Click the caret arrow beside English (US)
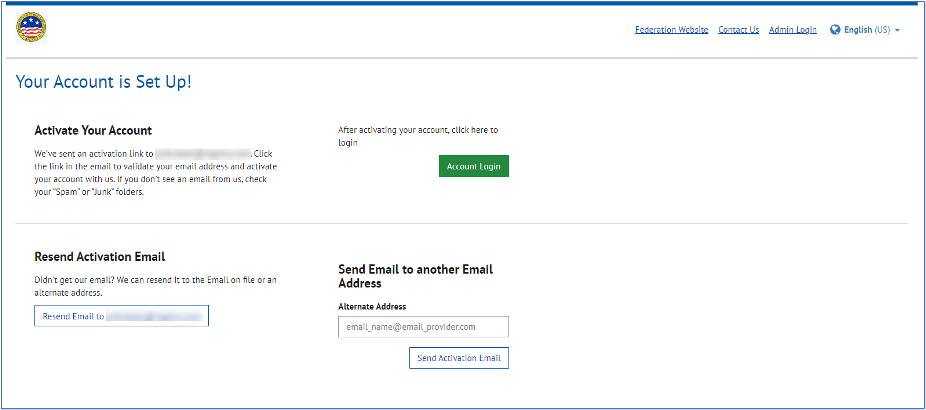This screenshot has height=410, width=926. point(898,30)
